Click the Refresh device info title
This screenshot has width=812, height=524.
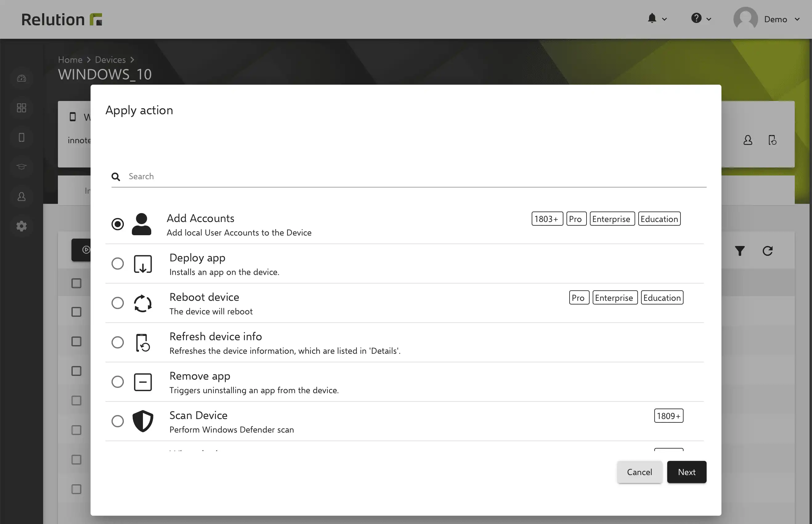216,337
